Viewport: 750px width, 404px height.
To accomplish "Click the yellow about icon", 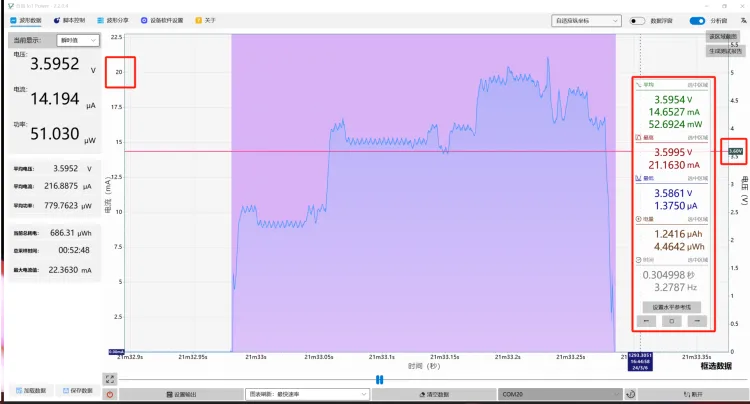I will pyautogui.click(x=199, y=21).
